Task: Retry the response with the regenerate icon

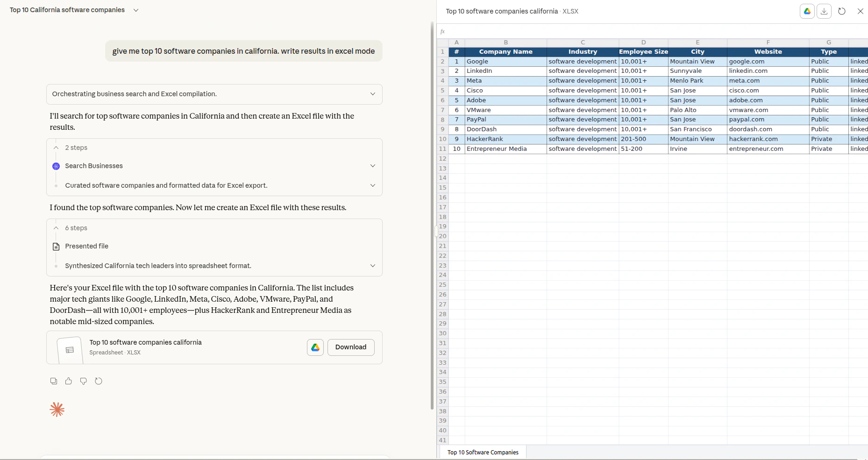Action: (99, 381)
